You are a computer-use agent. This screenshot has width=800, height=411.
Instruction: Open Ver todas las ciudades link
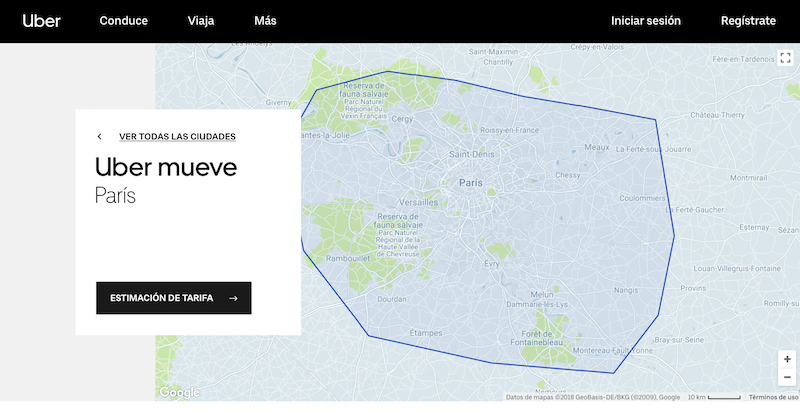178,137
